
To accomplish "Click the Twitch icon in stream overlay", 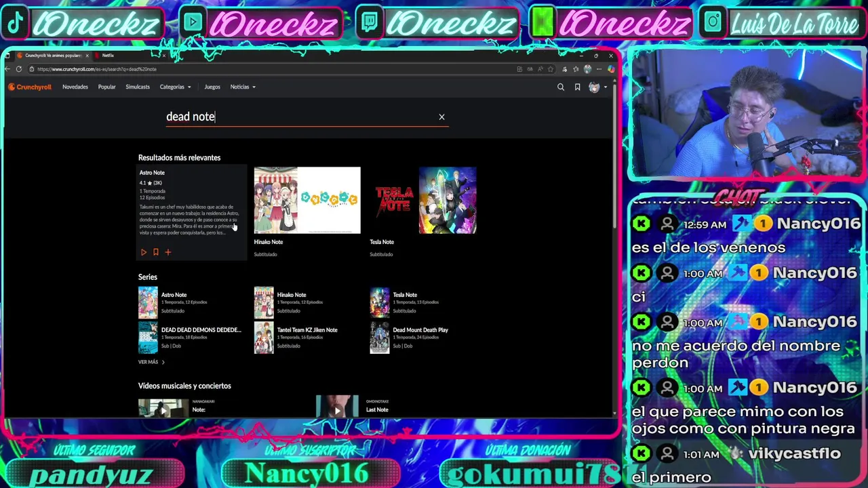I will [x=370, y=23].
